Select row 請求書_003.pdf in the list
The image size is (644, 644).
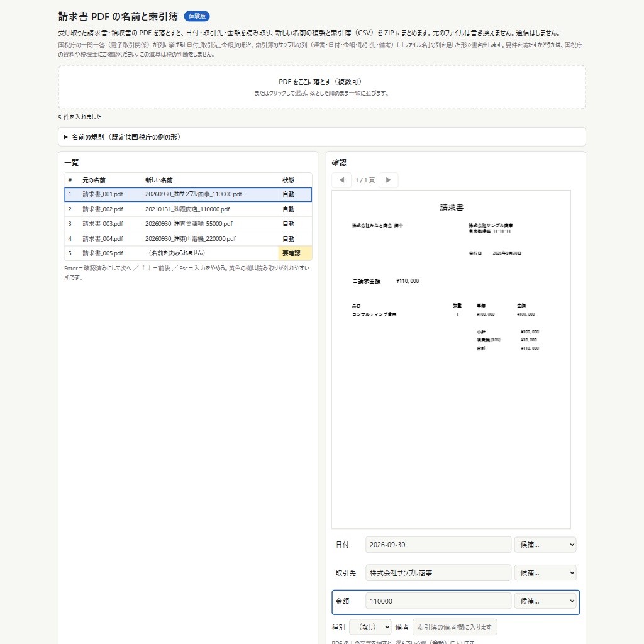[x=188, y=224]
